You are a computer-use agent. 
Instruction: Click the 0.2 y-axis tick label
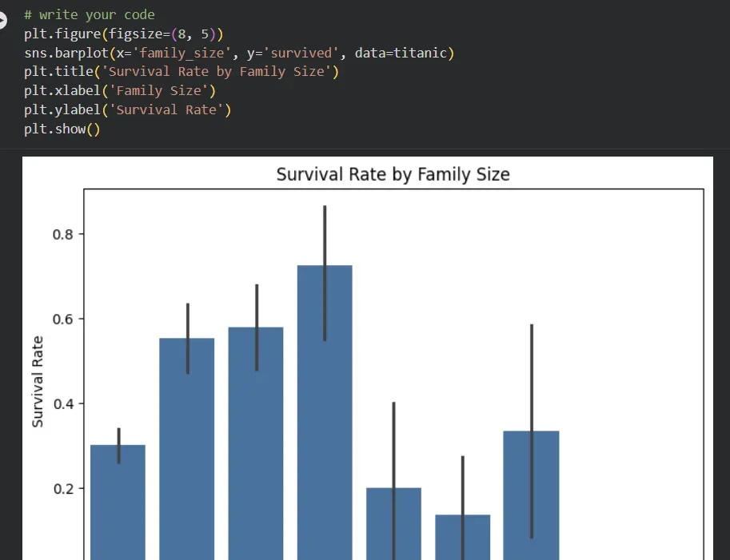point(63,489)
